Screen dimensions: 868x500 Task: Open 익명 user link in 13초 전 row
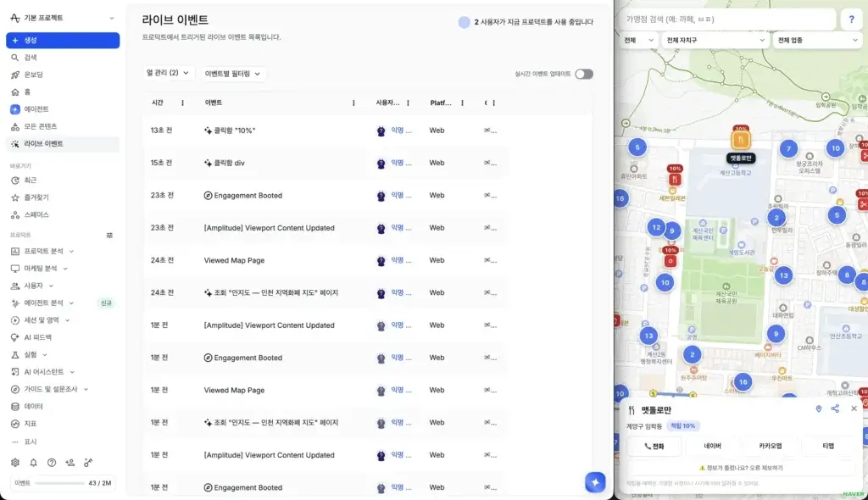401,131
